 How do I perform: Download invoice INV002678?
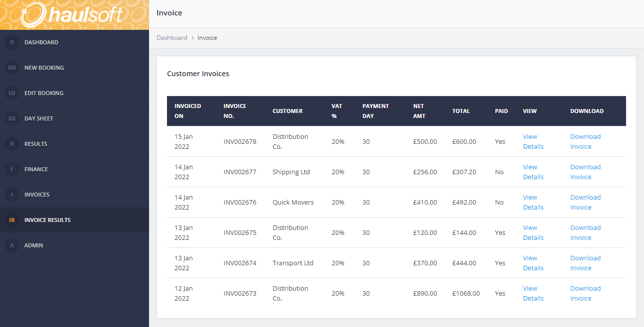pyautogui.click(x=586, y=141)
